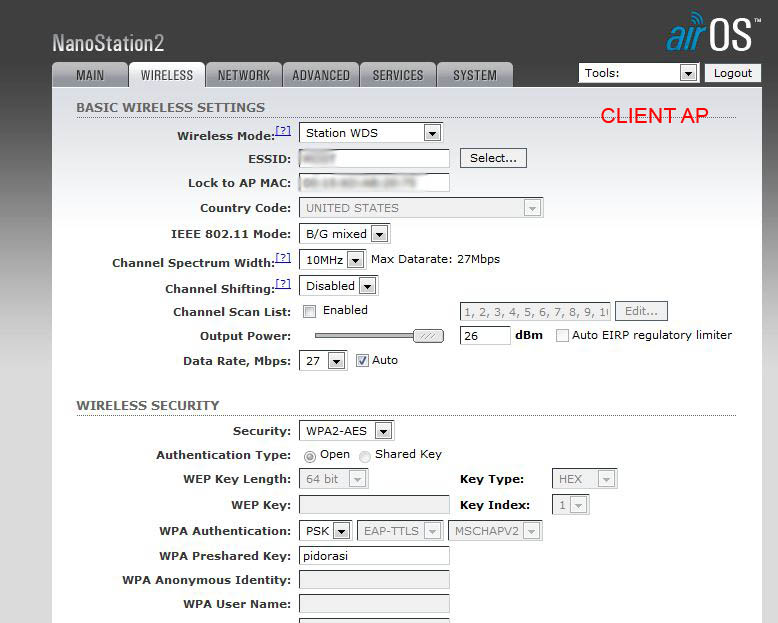Enable the Channel Scan List checkbox

coord(309,312)
